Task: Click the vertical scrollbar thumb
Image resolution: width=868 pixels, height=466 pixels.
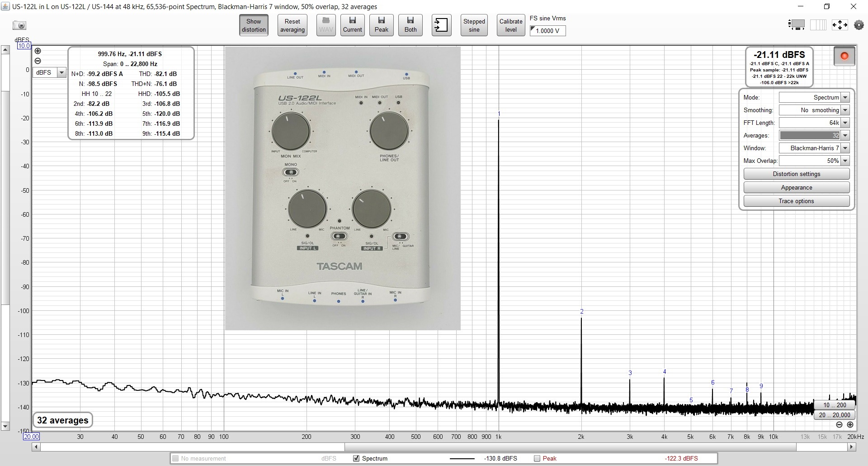Action: pyautogui.click(x=5, y=197)
